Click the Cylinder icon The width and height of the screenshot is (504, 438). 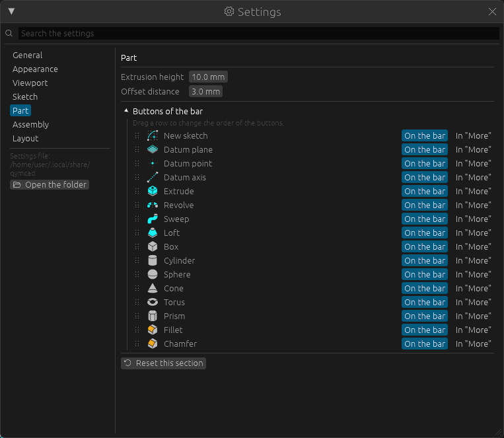point(153,260)
